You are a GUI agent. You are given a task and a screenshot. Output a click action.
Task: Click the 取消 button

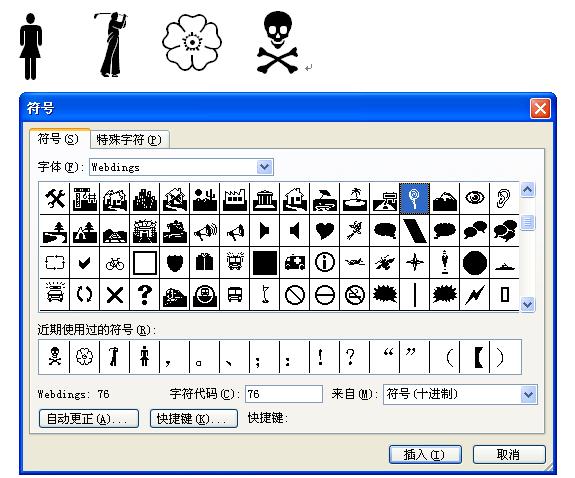tap(509, 455)
